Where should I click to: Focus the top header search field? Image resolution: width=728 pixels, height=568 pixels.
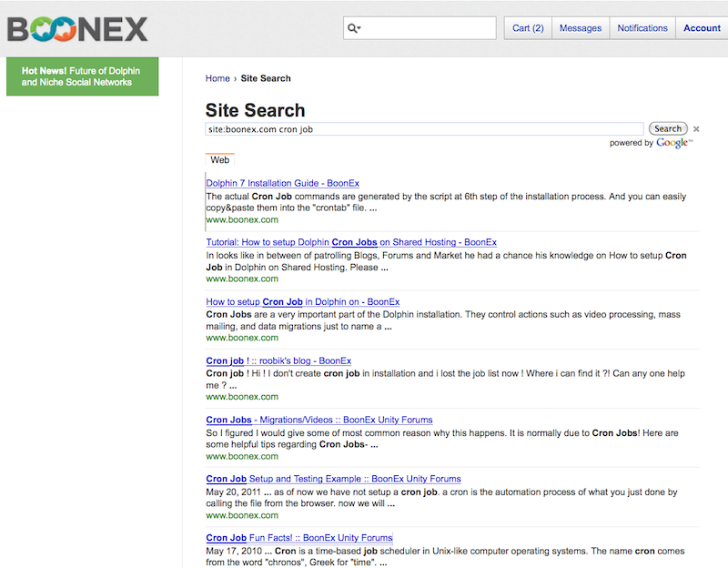(x=420, y=28)
